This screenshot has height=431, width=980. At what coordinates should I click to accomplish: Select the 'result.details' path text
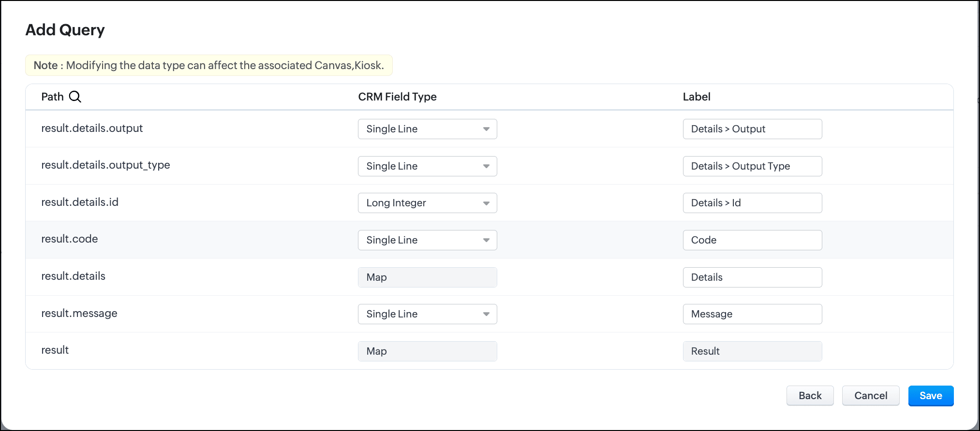click(73, 276)
